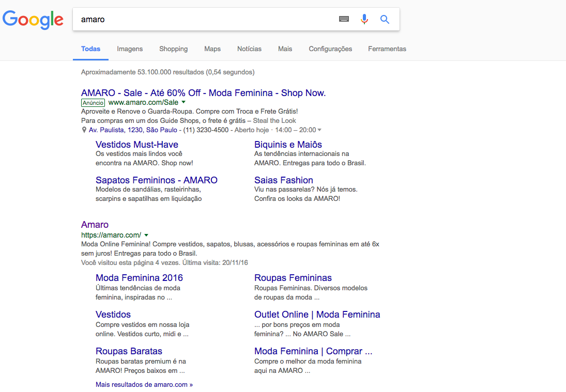The width and height of the screenshot is (566, 392).
Task: Click Mais resultados de amaro.com
Action: tap(144, 384)
